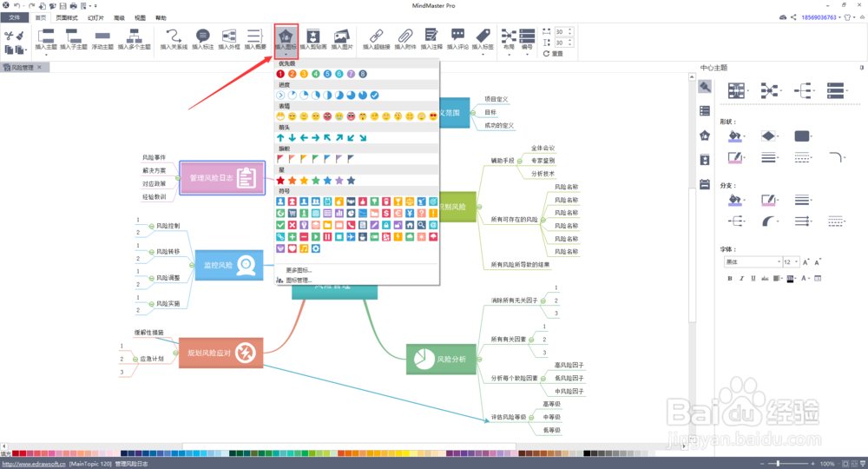
Task: Open branch fill color dropdown under 分支
Action: pyautogui.click(x=736, y=200)
